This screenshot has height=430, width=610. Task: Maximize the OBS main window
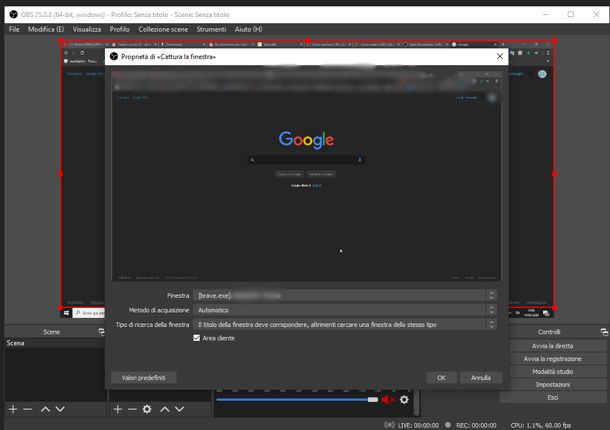coord(571,14)
